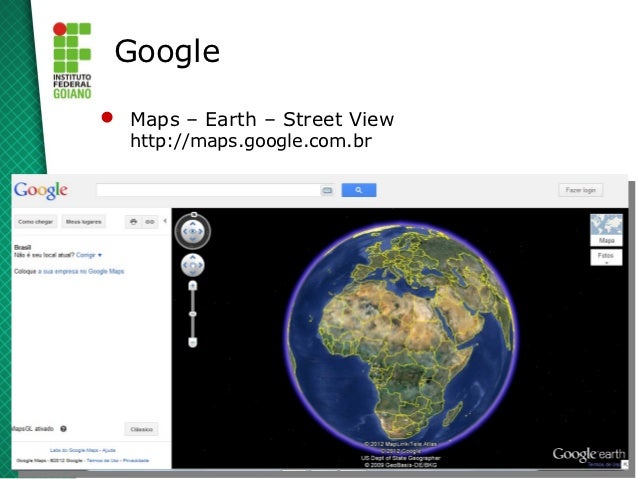This screenshot has height=479, width=638.
Task: Pan down with the move control arrow
Action: click(x=193, y=273)
